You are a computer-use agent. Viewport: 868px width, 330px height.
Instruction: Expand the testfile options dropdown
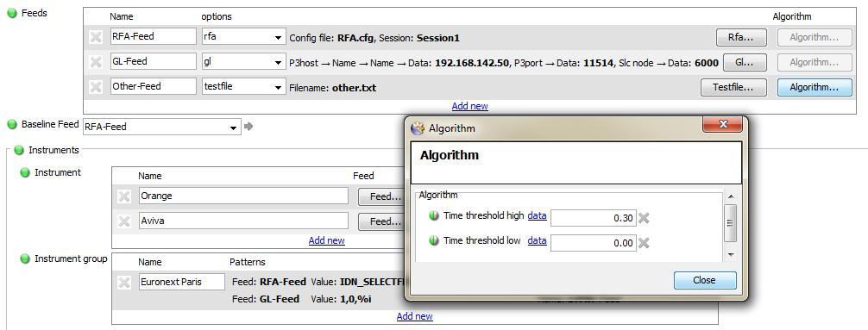[278, 87]
